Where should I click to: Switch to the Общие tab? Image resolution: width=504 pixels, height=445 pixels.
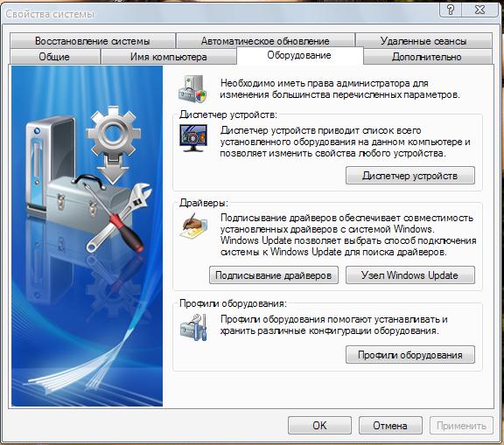click(54, 57)
